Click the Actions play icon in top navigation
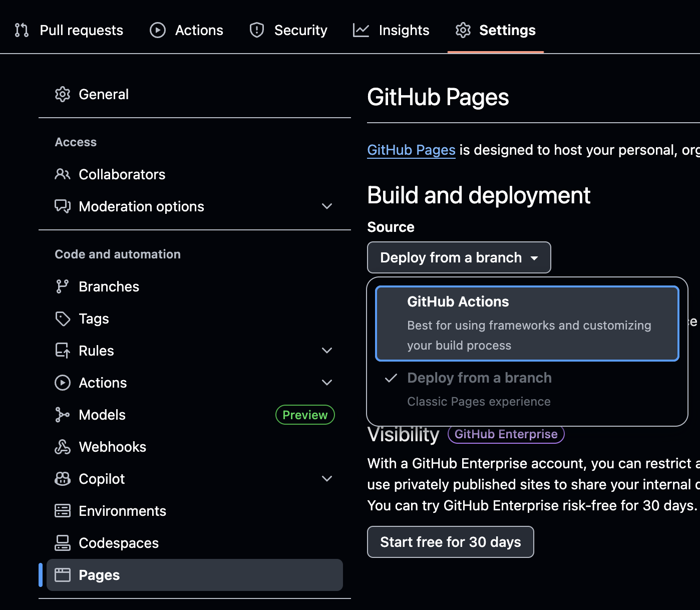700x610 pixels. [158, 30]
